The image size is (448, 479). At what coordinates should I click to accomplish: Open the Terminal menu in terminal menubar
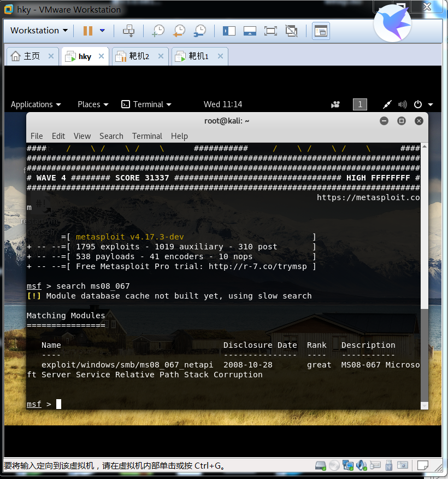point(147,136)
